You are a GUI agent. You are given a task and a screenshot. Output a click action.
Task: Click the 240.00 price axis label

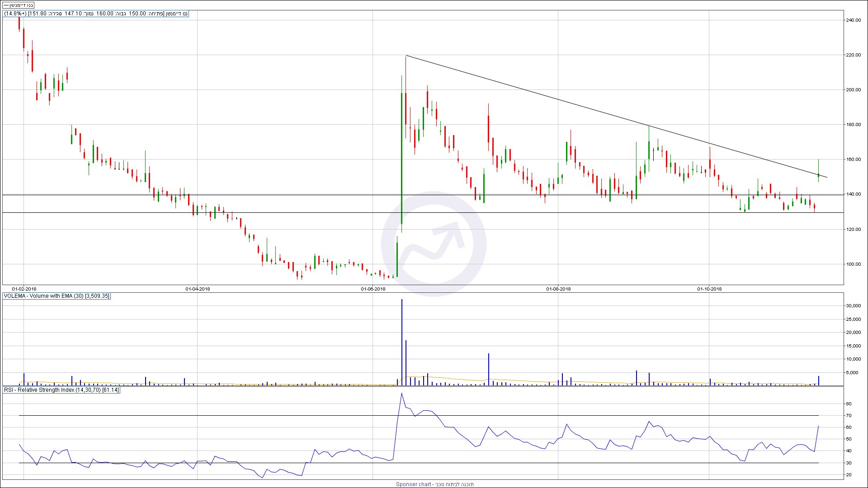click(x=854, y=20)
